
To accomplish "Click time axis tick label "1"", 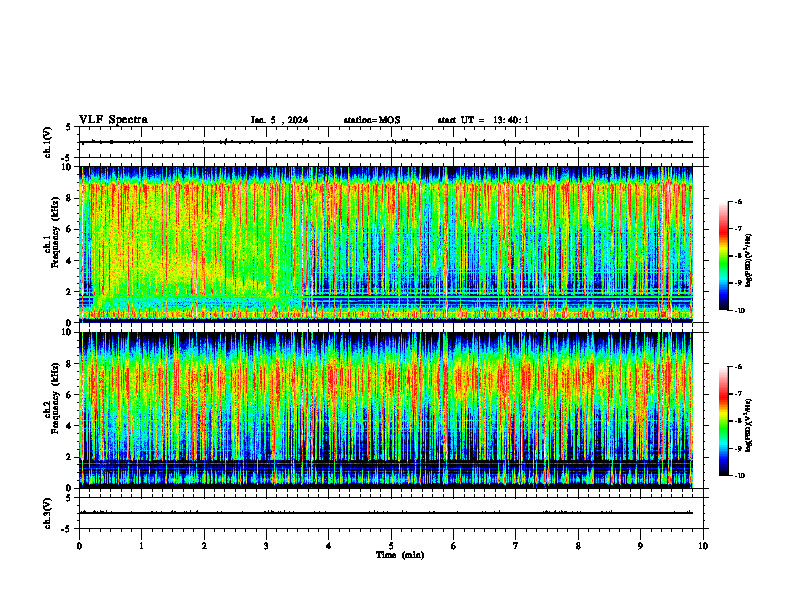I will 141,546.
